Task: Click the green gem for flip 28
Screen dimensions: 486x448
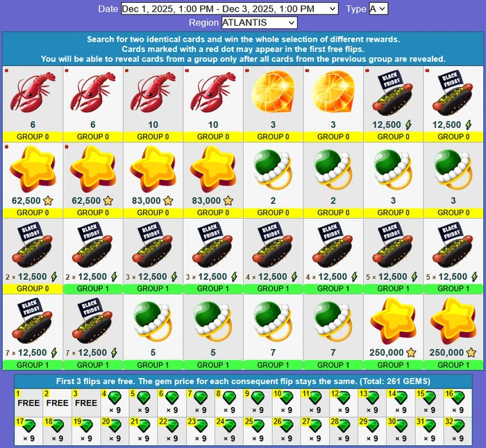Action: 344,426
